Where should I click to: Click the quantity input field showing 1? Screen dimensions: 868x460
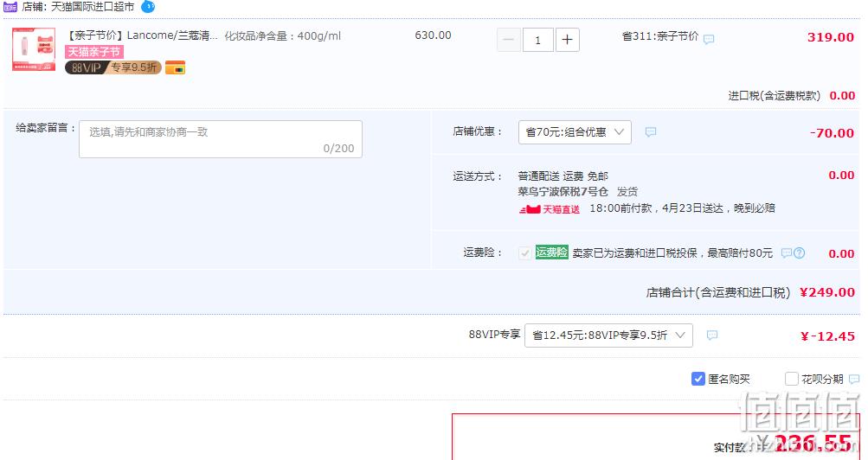(x=537, y=40)
